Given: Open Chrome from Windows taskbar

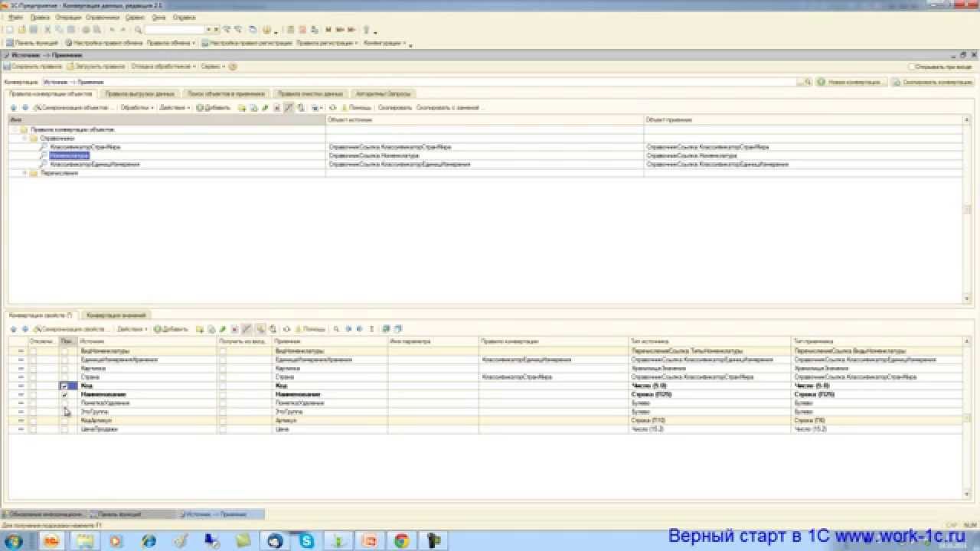Looking at the screenshot, I should point(401,540).
